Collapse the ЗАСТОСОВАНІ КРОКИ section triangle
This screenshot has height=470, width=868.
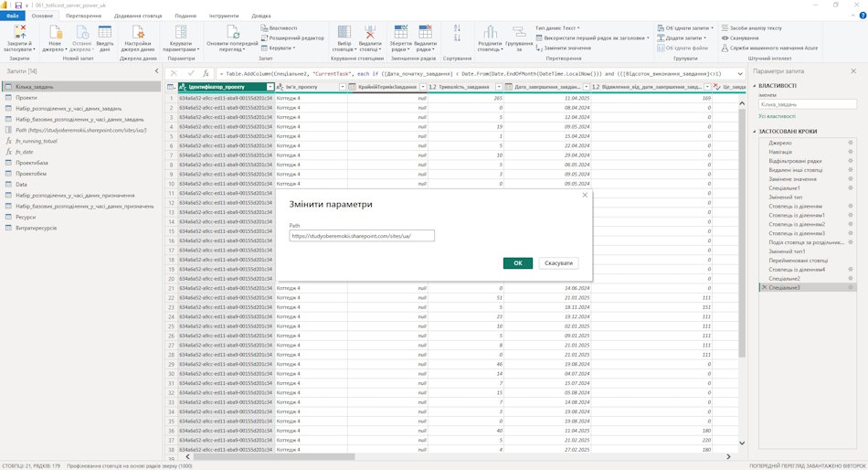[755, 132]
